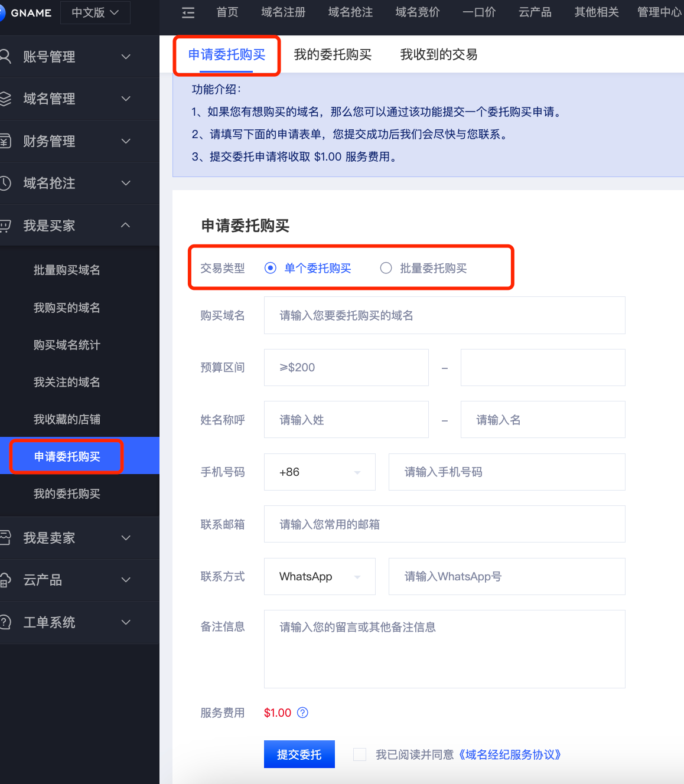The image size is (684, 784).
Task: Switch to the 我的委托购买 tab
Action: (x=333, y=54)
